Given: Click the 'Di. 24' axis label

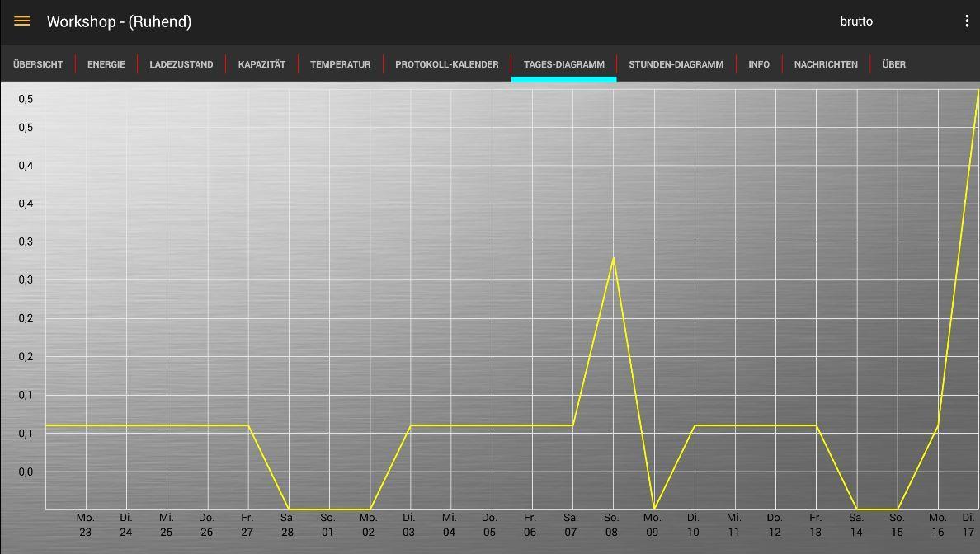Looking at the screenshot, I should (x=125, y=524).
